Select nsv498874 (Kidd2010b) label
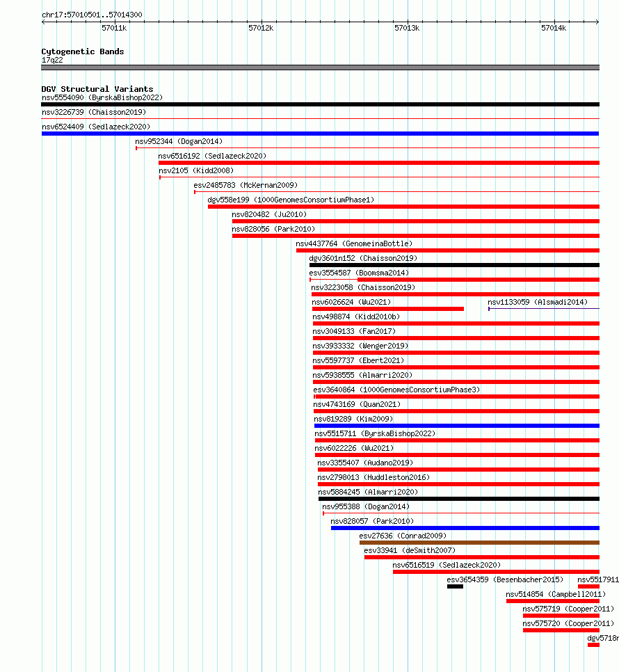 (356, 317)
